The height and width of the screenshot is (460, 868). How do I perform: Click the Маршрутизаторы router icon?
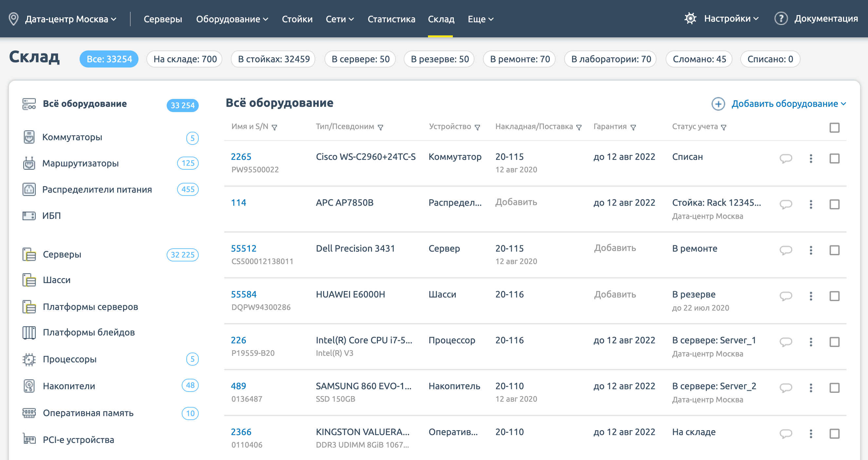29,163
